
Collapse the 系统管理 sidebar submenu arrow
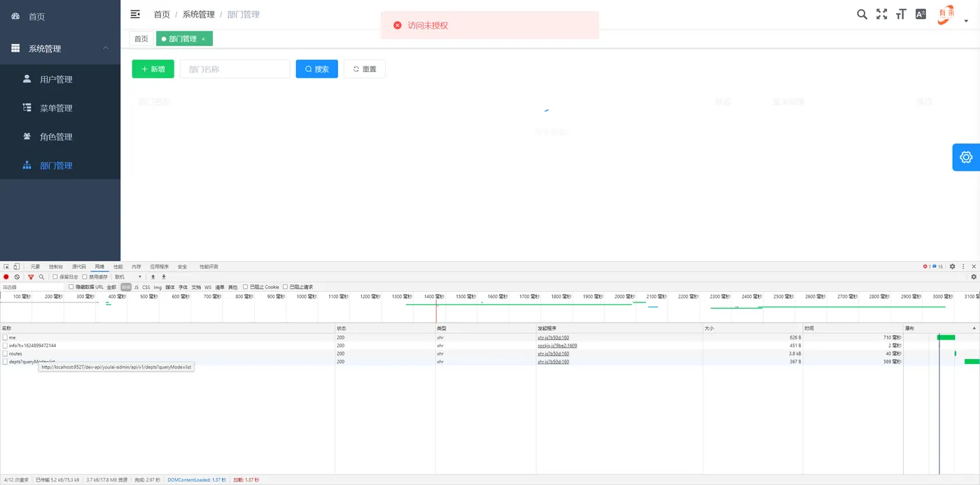(x=106, y=48)
